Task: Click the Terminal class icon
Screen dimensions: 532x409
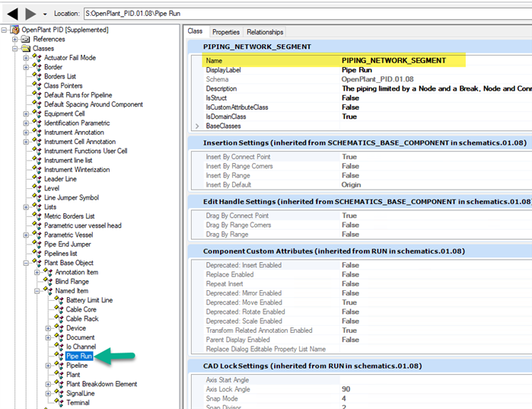Action: (59, 403)
